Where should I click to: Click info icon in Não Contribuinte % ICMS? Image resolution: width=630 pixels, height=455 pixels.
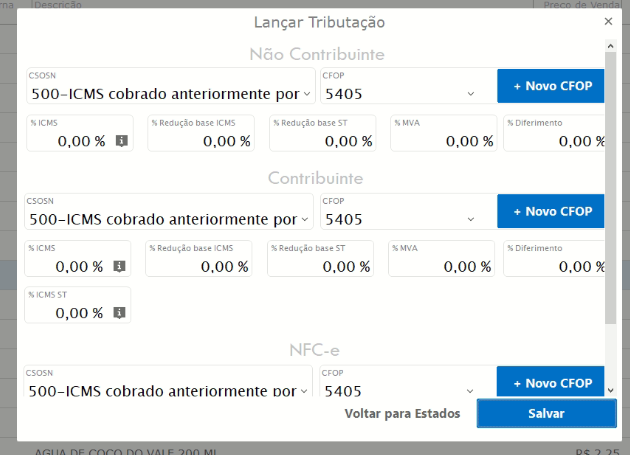[x=121, y=141]
